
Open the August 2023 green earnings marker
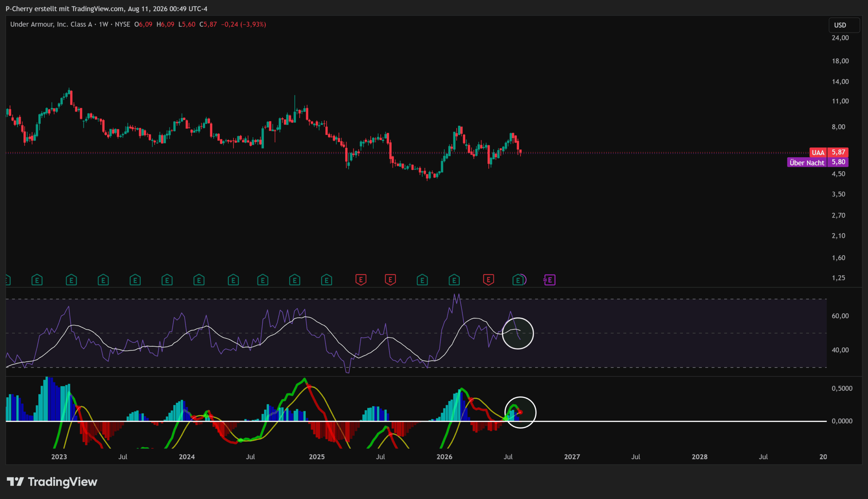(135, 280)
